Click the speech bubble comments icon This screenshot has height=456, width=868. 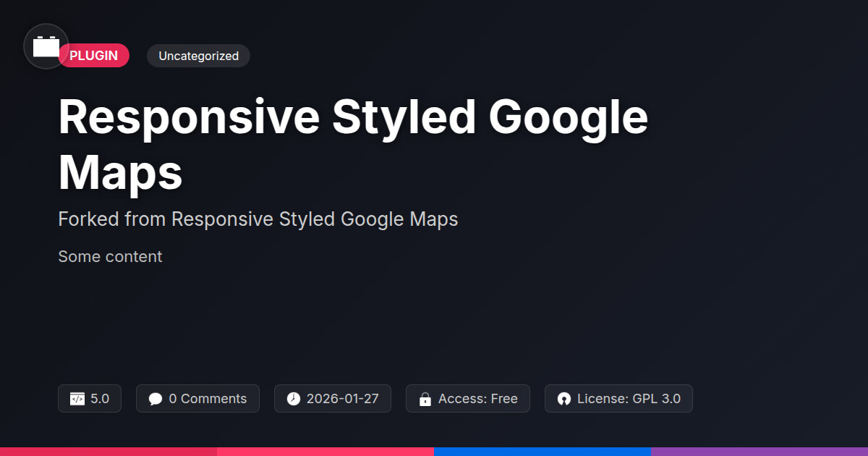coord(156,399)
